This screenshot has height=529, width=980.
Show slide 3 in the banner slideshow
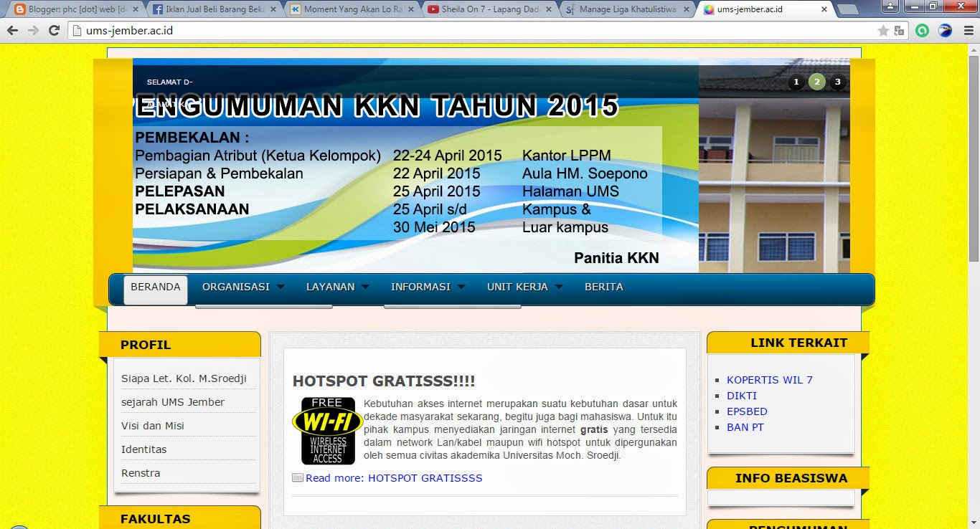click(837, 82)
